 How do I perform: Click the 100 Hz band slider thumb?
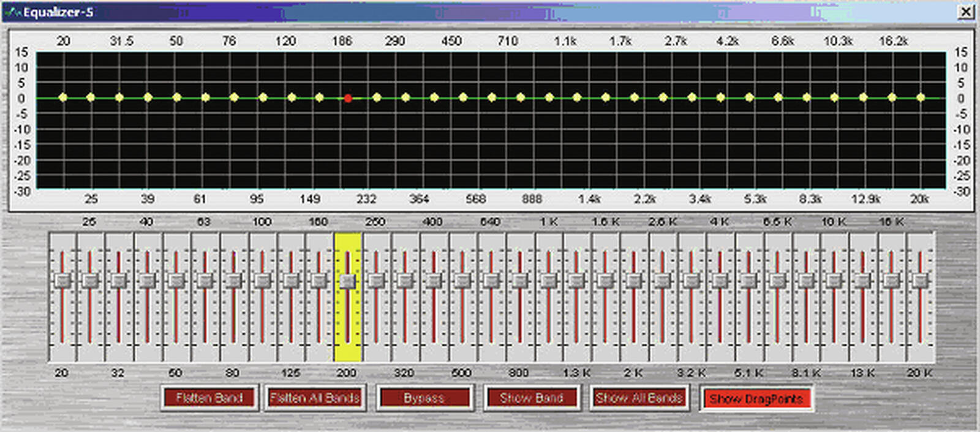[262, 281]
